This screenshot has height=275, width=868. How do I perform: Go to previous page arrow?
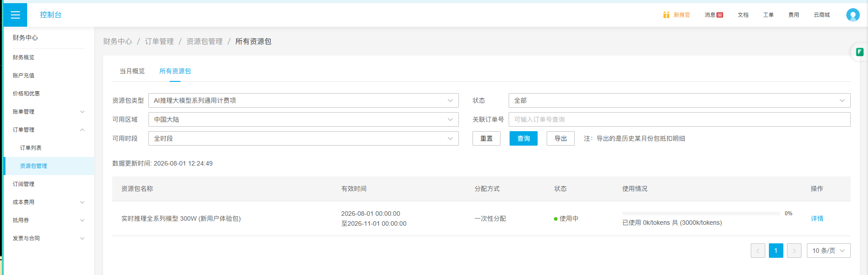(758, 251)
